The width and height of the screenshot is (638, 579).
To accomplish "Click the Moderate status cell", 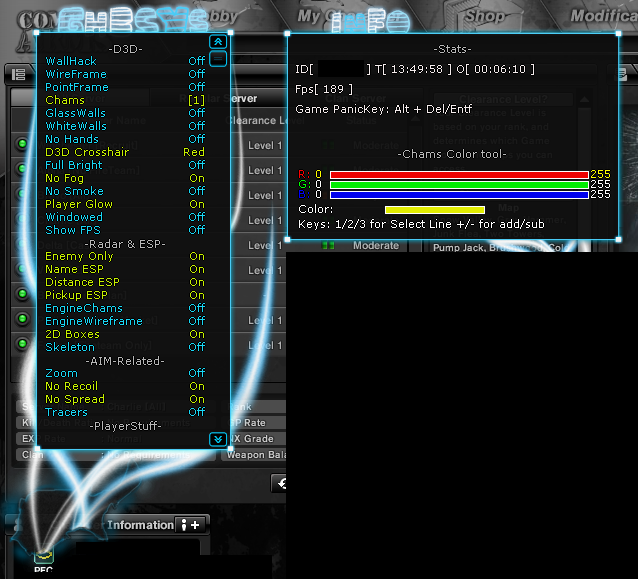I will pyautogui.click(x=376, y=245).
